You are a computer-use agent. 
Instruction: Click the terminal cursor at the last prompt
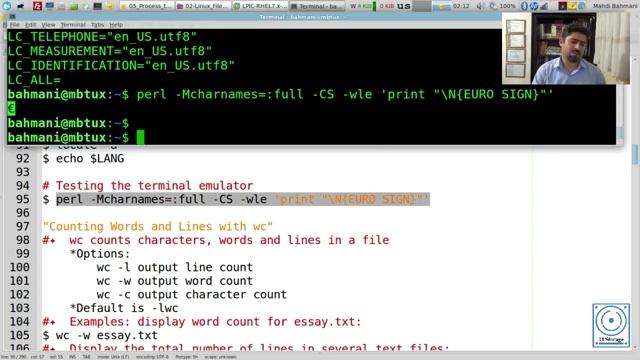click(x=140, y=138)
